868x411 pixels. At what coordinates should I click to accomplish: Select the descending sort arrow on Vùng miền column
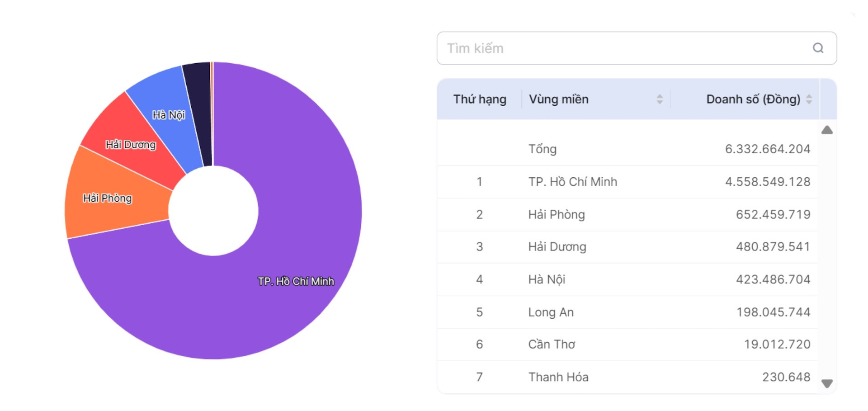point(661,102)
